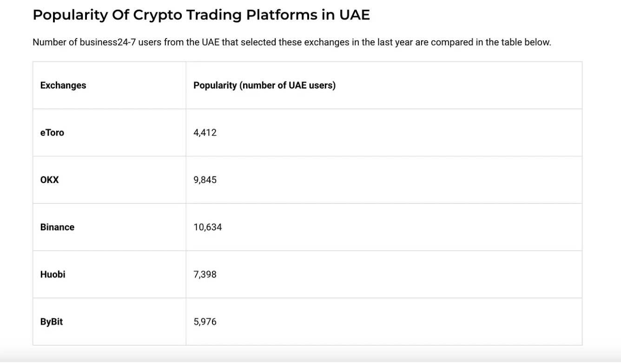Click the 10,634 users value

tap(207, 227)
